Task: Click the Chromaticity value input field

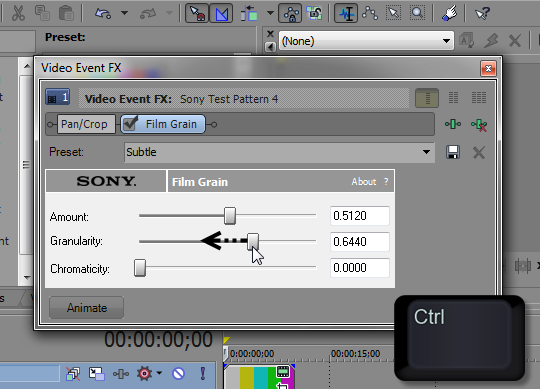Action: click(x=360, y=267)
